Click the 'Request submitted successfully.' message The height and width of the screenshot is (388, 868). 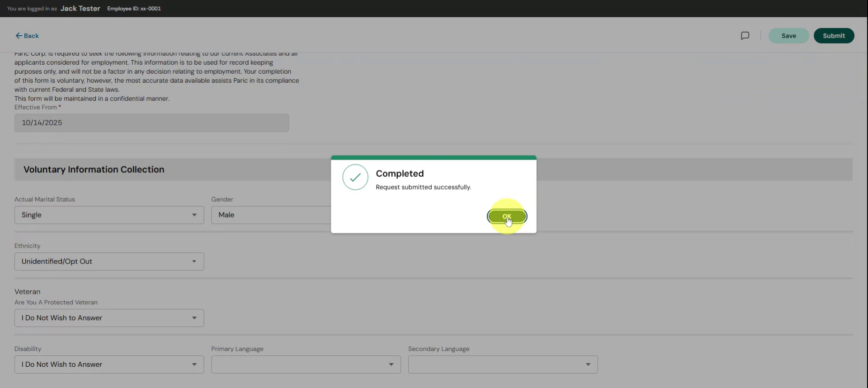[423, 187]
